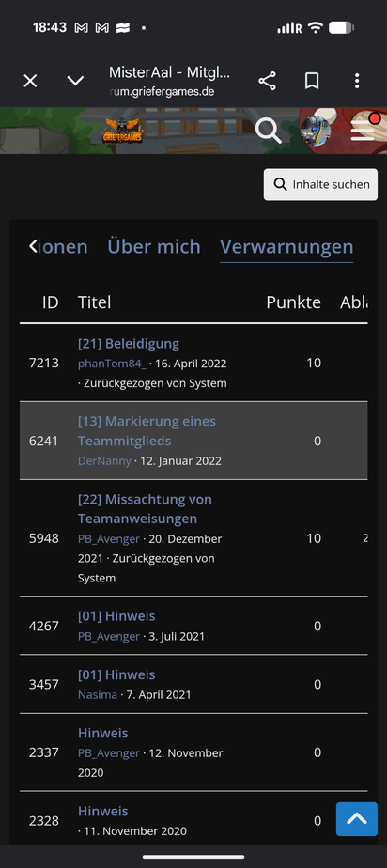Visit phanTom84_ user profile
This screenshot has height=868, width=387.
click(113, 364)
